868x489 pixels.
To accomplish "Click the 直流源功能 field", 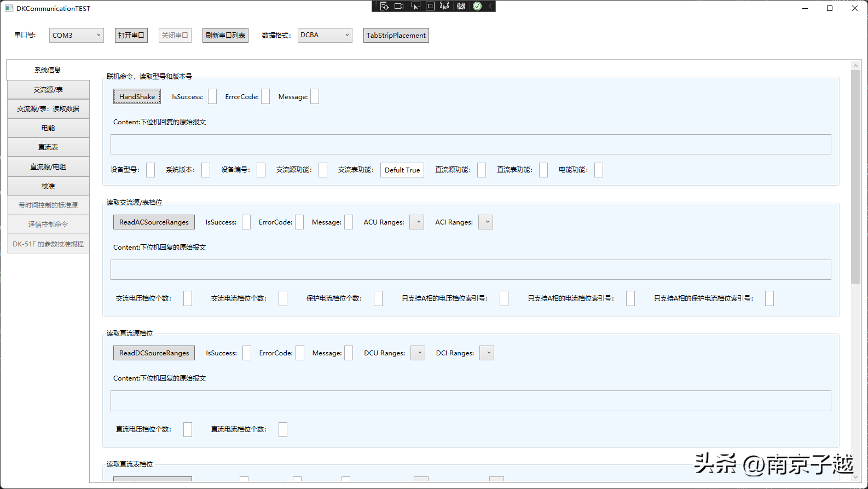I will coord(482,170).
